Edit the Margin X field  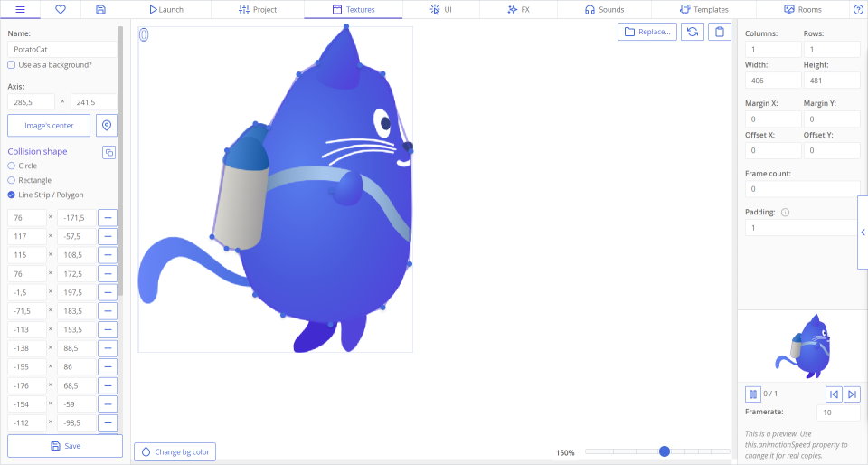(773, 119)
